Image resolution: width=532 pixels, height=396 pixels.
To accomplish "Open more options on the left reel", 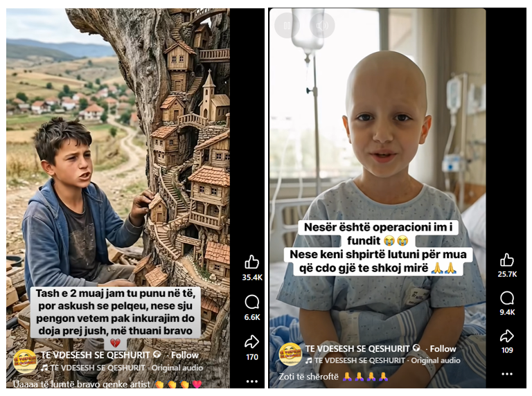I will click(x=251, y=381).
